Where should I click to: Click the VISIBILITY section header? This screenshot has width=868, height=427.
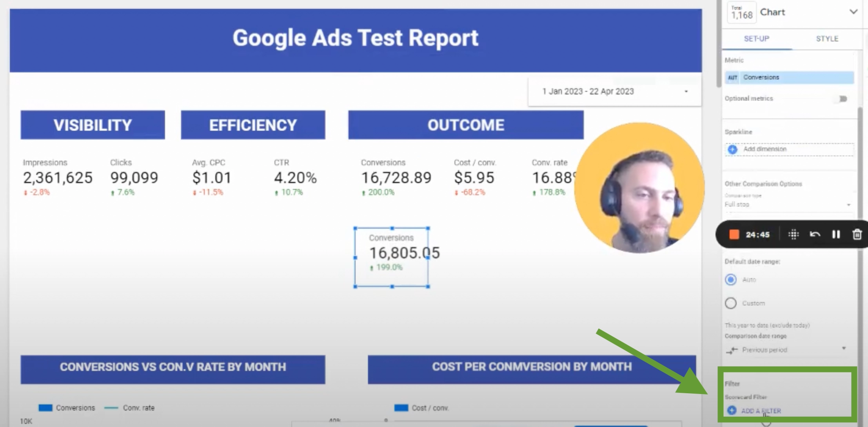pos(93,125)
